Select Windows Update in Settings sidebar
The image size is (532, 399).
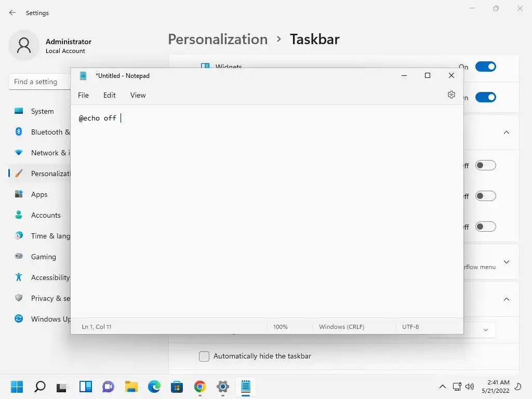pos(39,319)
